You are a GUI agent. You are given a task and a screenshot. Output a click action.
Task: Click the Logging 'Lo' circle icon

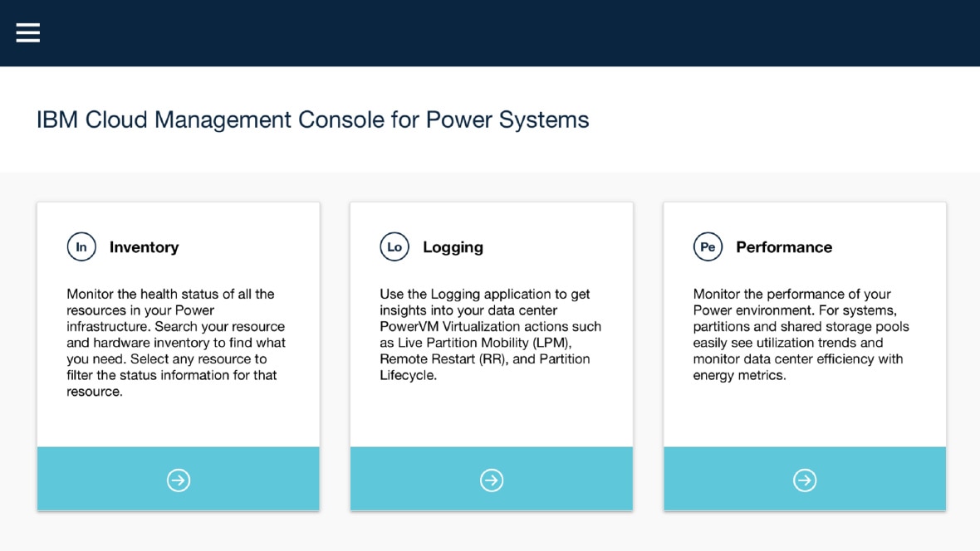pyautogui.click(x=394, y=246)
